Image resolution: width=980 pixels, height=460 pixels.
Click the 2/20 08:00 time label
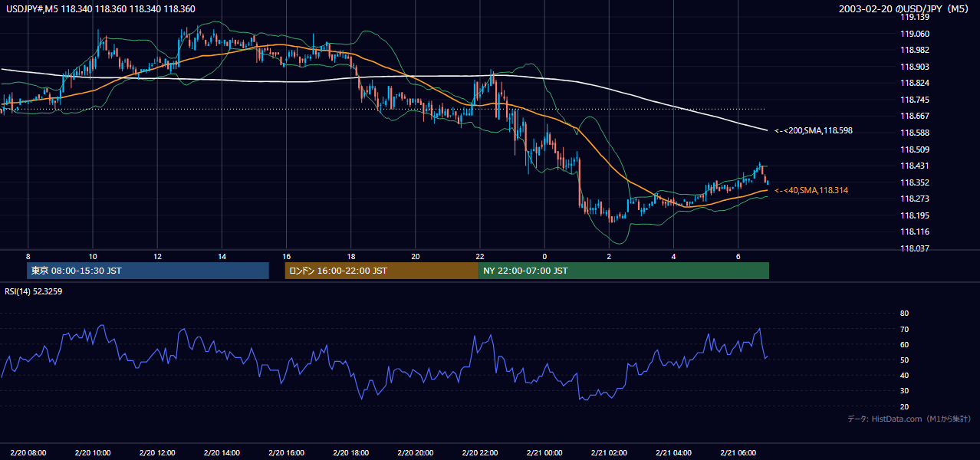click(x=28, y=452)
